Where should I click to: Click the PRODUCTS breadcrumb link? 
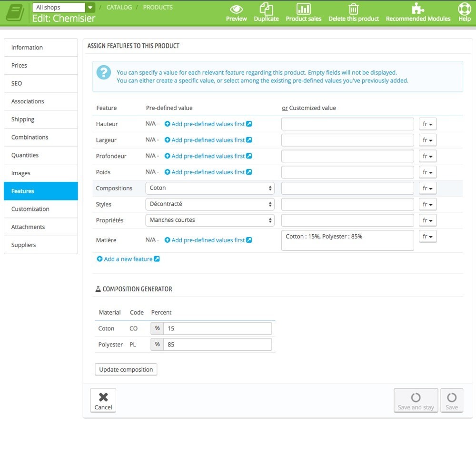[x=158, y=7]
